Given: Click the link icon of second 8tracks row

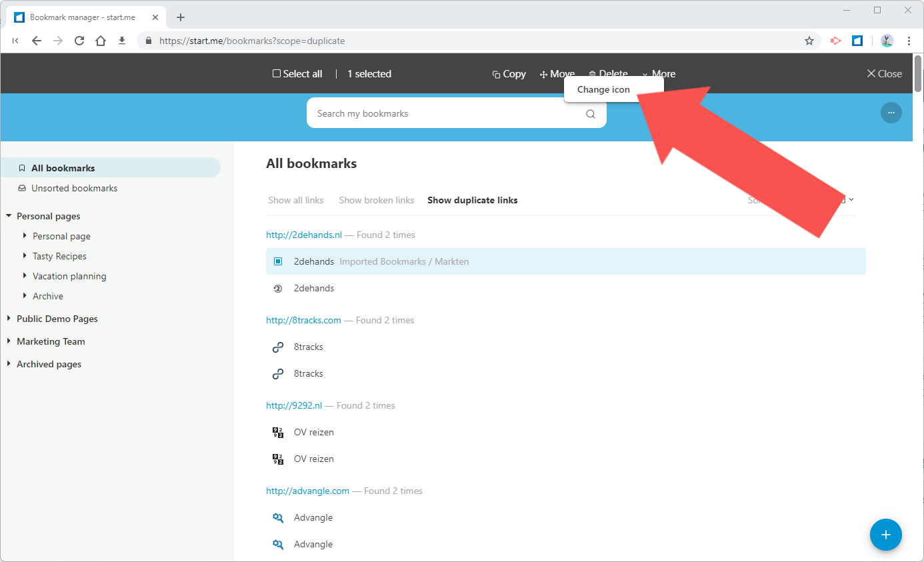Looking at the screenshot, I should 278,374.
